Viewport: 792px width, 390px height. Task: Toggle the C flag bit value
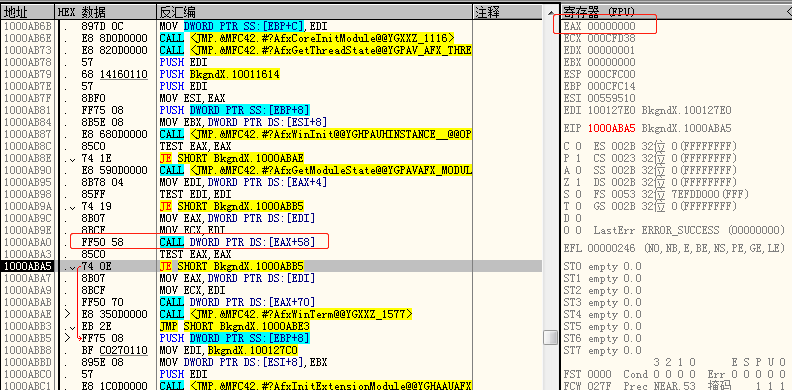[578, 146]
